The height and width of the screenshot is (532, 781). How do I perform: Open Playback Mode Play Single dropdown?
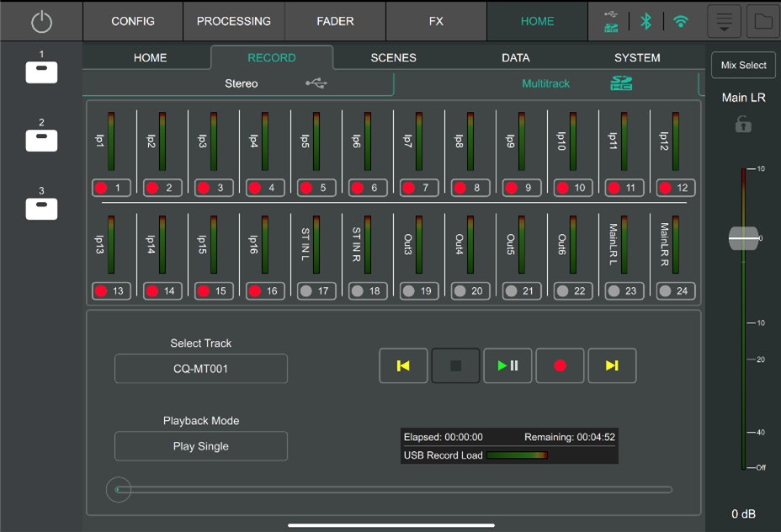[x=201, y=446]
